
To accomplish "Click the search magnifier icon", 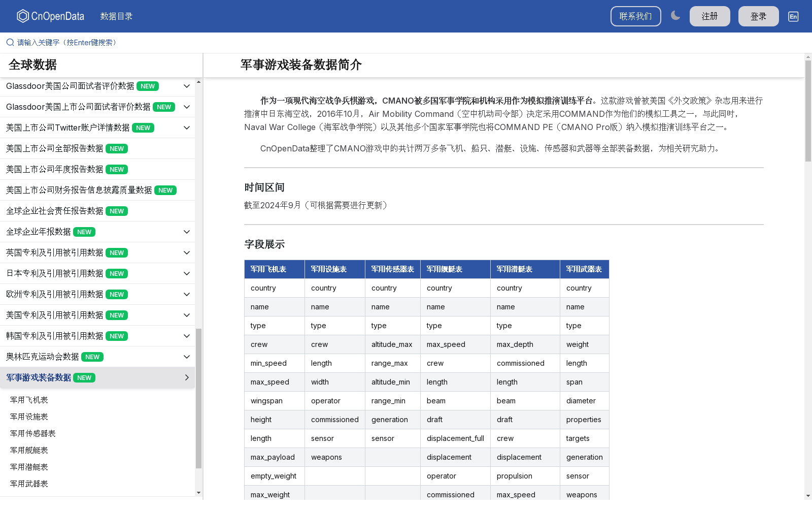I will 10,43.
